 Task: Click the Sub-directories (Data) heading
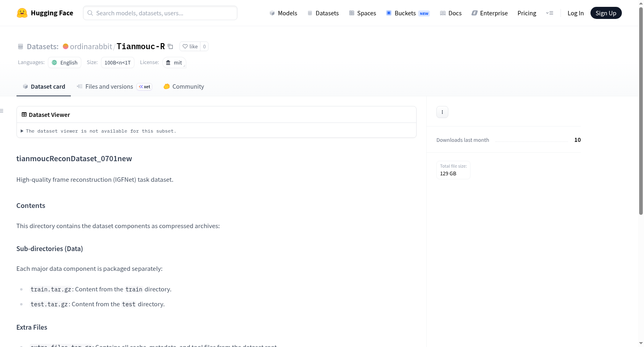click(50, 249)
